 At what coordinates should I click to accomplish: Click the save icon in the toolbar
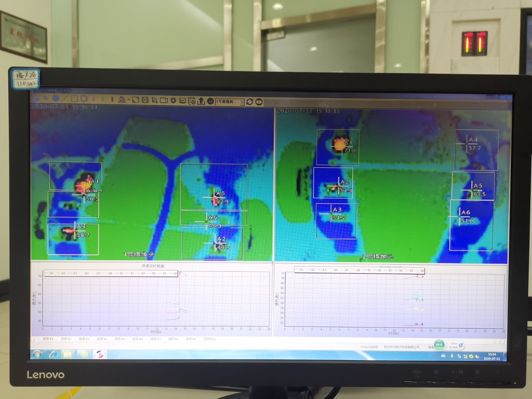click(x=36, y=98)
